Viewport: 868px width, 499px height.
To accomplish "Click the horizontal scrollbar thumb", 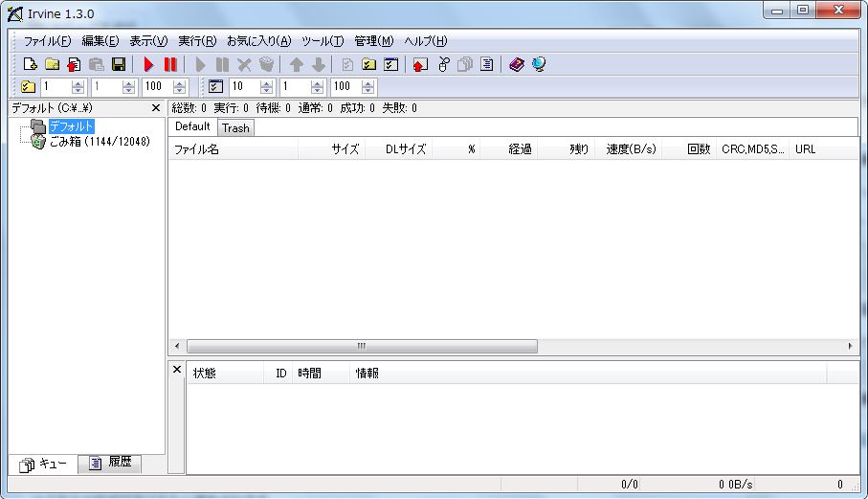I will click(x=362, y=346).
